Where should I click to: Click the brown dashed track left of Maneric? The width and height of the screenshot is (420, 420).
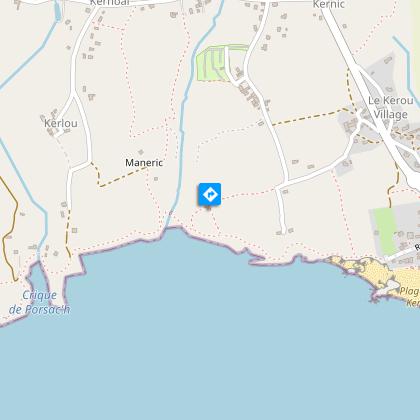(x=120, y=176)
